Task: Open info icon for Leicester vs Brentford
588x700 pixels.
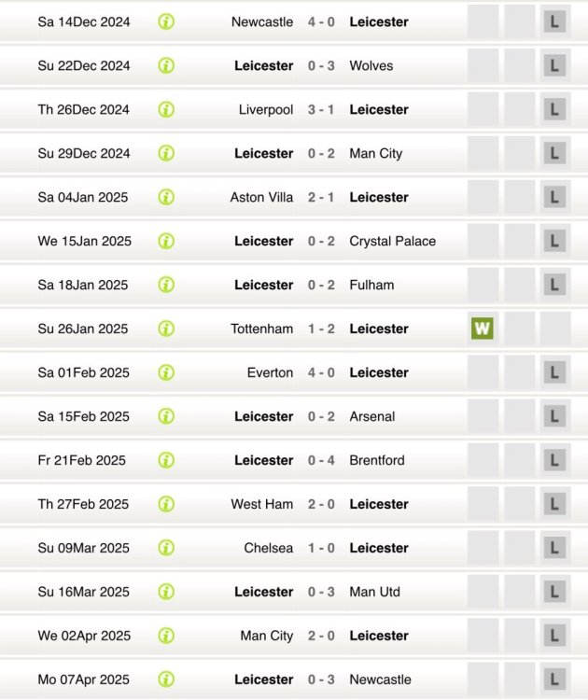Action: [x=166, y=460]
